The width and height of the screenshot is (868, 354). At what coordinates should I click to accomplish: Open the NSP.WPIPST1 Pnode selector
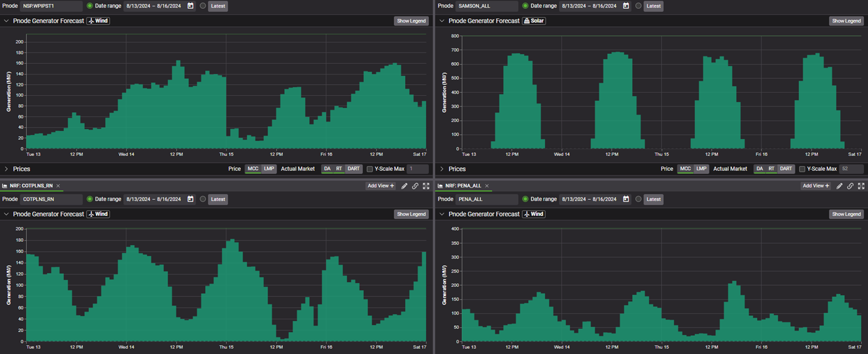click(51, 6)
